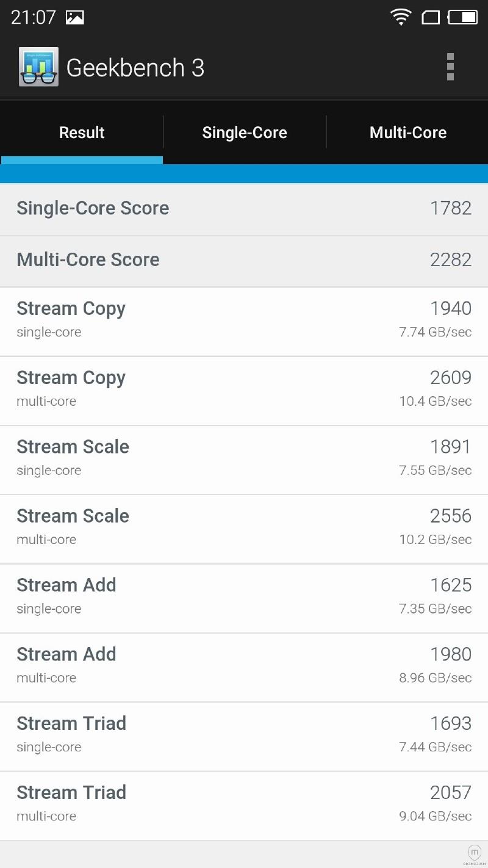Tap the Multi-Core Score row

(x=244, y=261)
